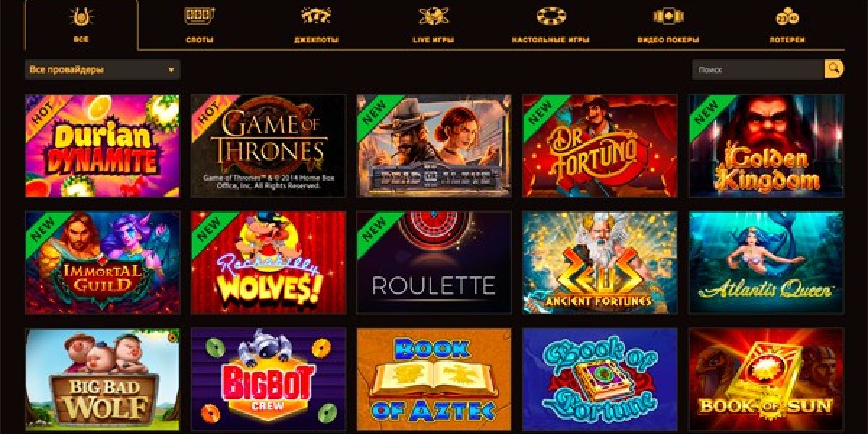Select the jackpots 777 icon
Viewport: 868px width, 434px height.
coord(316,16)
